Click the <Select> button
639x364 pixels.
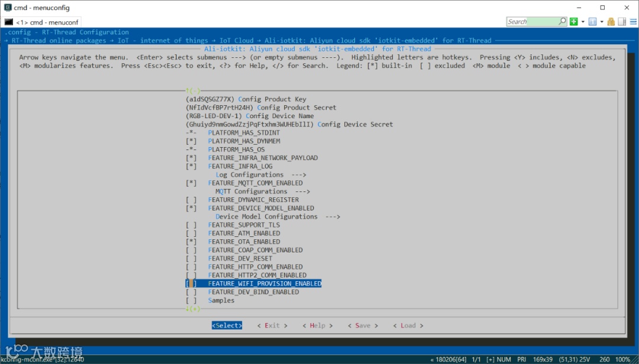coord(227,326)
